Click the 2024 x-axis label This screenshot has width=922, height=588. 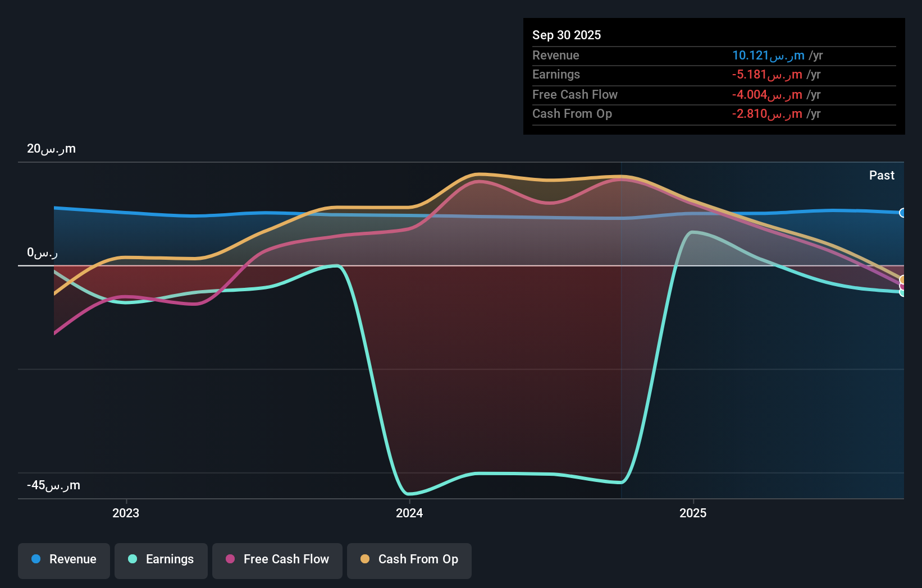[x=409, y=513]
